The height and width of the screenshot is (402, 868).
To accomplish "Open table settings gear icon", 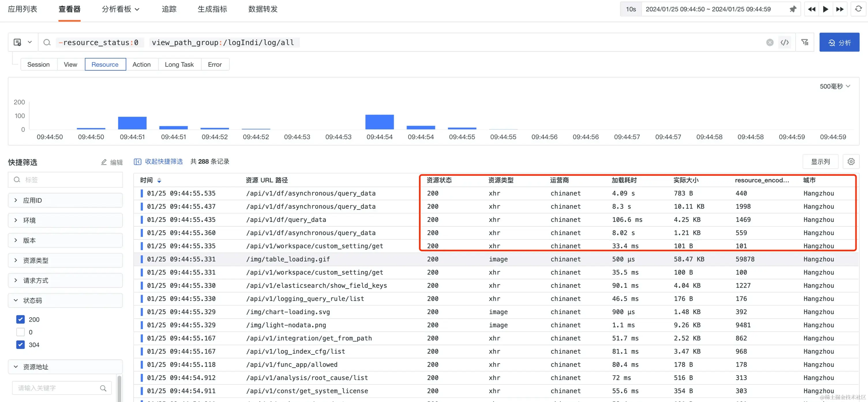I will 851,162.
